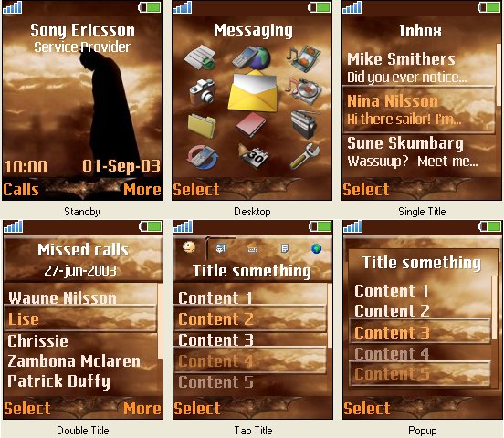Open the wrench Settings icon
The image size is (504, 438).
[x=305, y=156]
